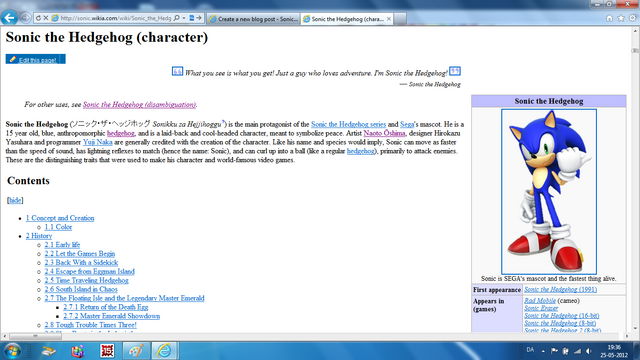Click the compatibility view icon in the address bar
Image resolution: width=640 pixels, height=360 pixels.
(191, 18)
